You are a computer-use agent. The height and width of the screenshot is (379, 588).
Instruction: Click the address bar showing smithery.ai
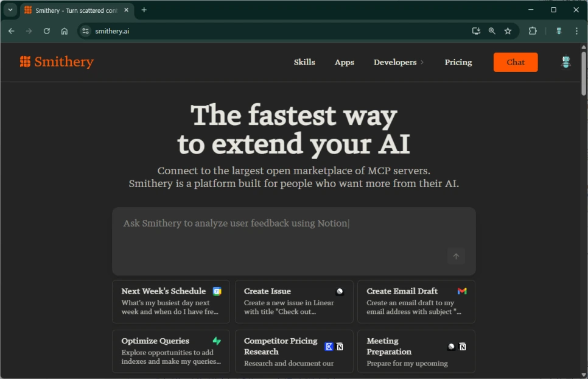coord(112,31)
